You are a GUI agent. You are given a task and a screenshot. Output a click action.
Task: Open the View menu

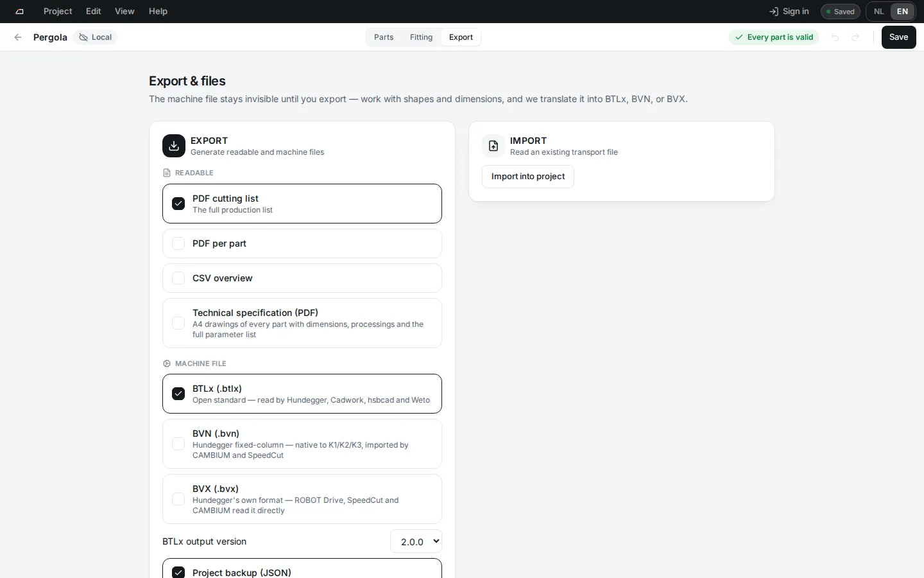click(124, 12)
